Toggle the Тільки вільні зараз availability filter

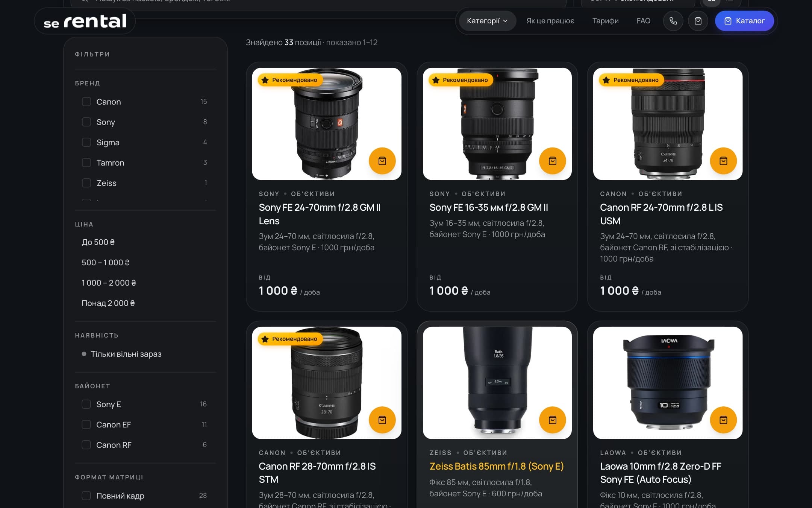[122, 354]
